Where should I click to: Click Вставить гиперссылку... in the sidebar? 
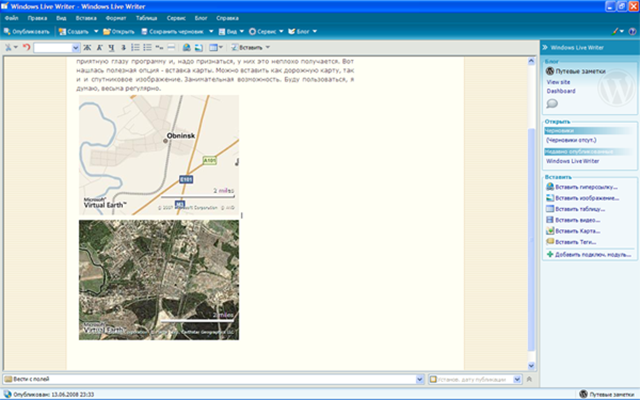point(586,187)
